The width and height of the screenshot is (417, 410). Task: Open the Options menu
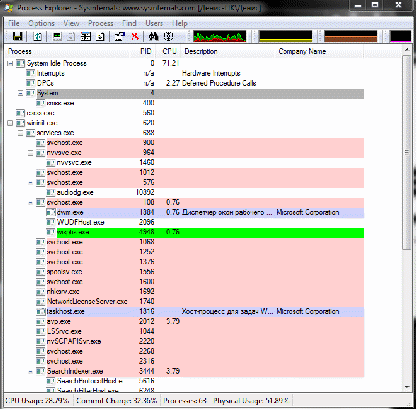pyautogui.click(x=41, y=23)
